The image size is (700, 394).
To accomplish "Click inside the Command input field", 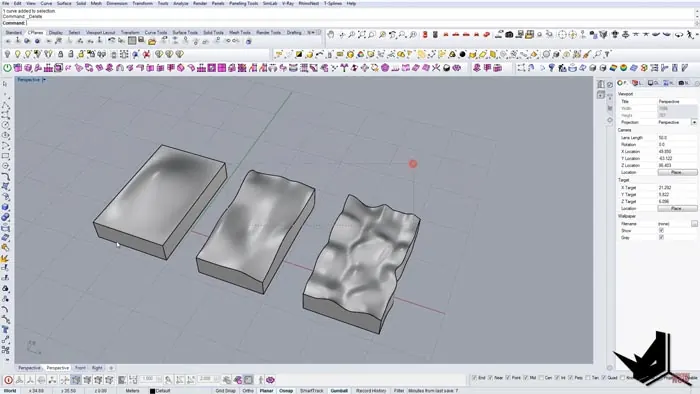I will pyautogui.click(x=359, y=23).
